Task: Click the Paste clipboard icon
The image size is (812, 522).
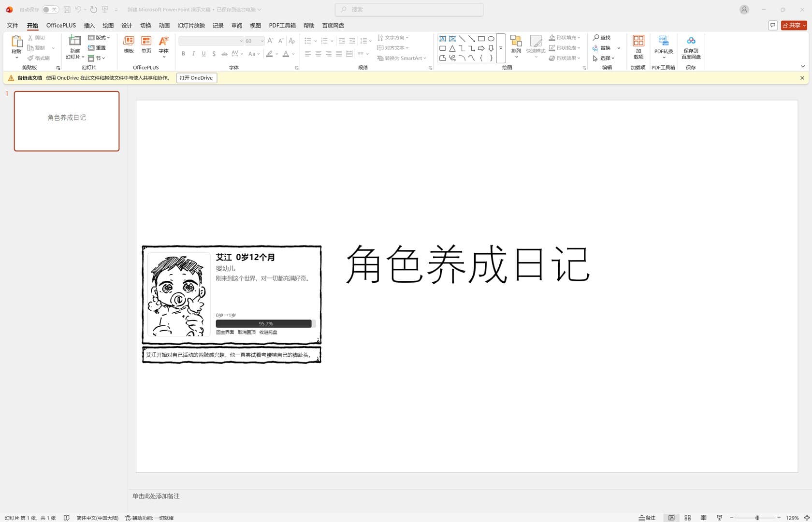Action: (x=16, y=42)
